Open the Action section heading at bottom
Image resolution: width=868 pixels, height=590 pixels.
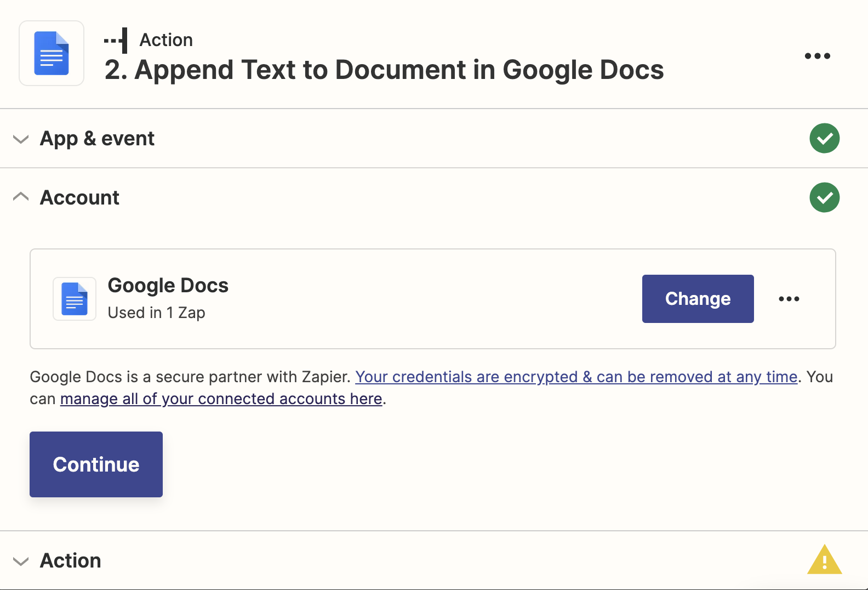click(70, 560)
